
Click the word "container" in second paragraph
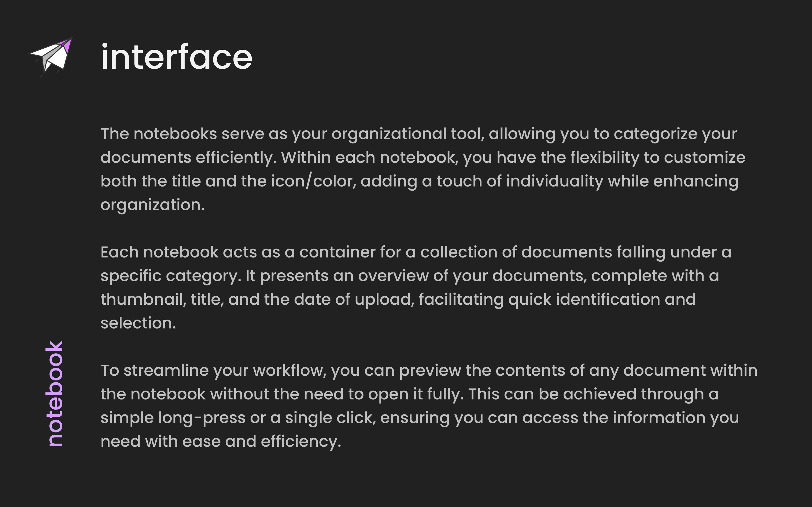(x=337, y=252)
